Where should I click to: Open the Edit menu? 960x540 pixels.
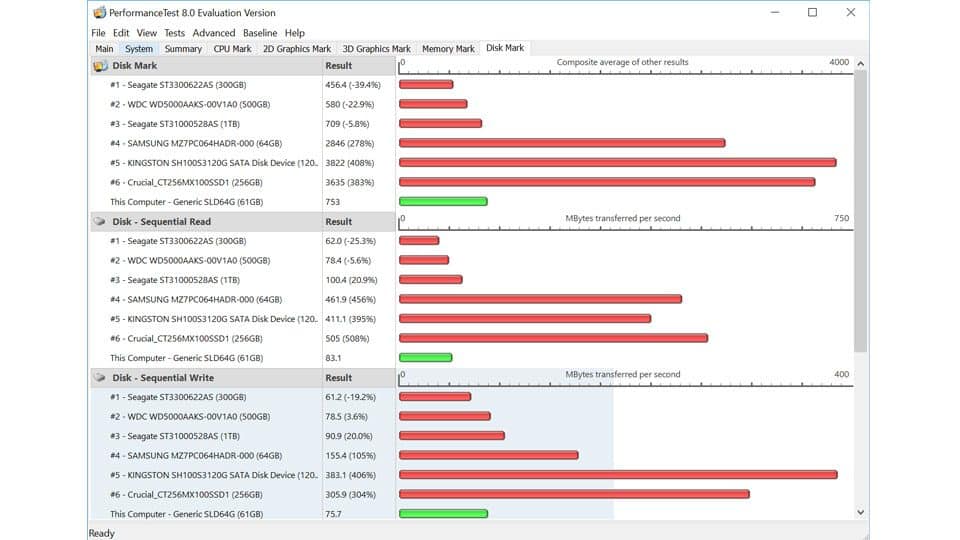[121, 33]
